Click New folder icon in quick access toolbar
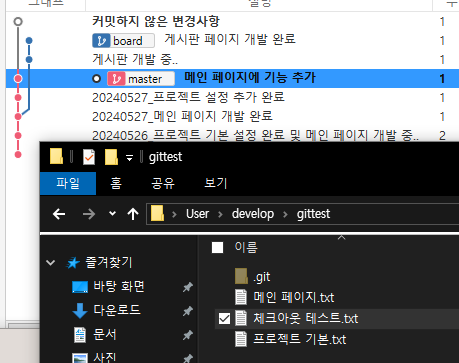 click(111, 157)
